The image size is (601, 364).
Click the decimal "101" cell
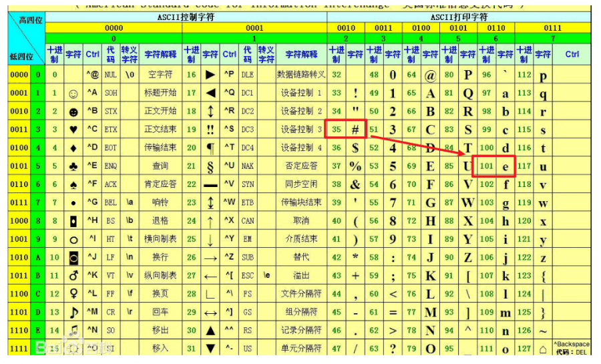[486, 166]
